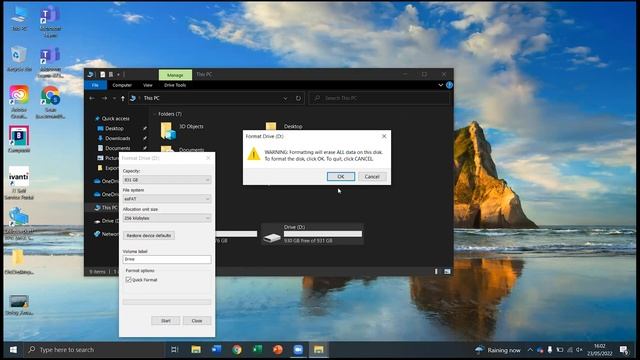Viewport: 640px width, 360px height.
Task: Open Task View from the taskbar
Action: [175, 349]
